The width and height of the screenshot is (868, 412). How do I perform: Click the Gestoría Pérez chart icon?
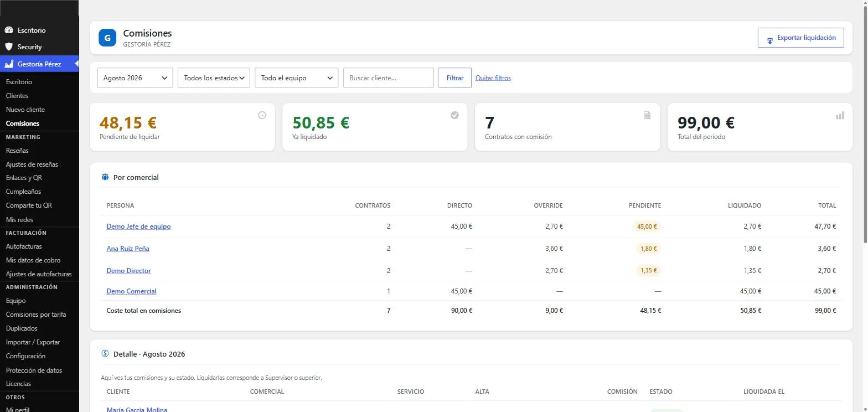tap(8, 64)
